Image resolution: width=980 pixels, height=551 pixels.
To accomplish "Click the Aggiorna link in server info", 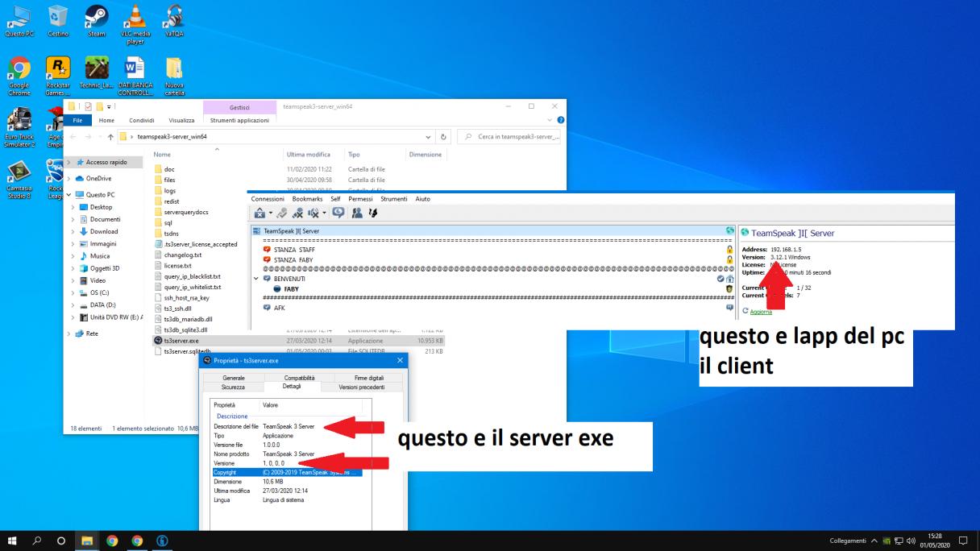I will (762, 311).
